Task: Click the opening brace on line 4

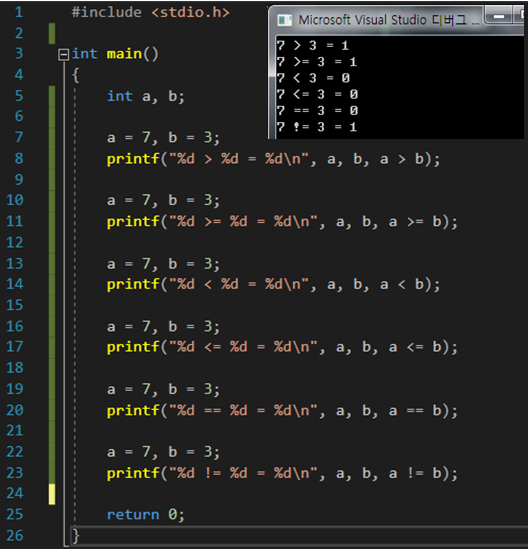Action: tap(76, 75)
